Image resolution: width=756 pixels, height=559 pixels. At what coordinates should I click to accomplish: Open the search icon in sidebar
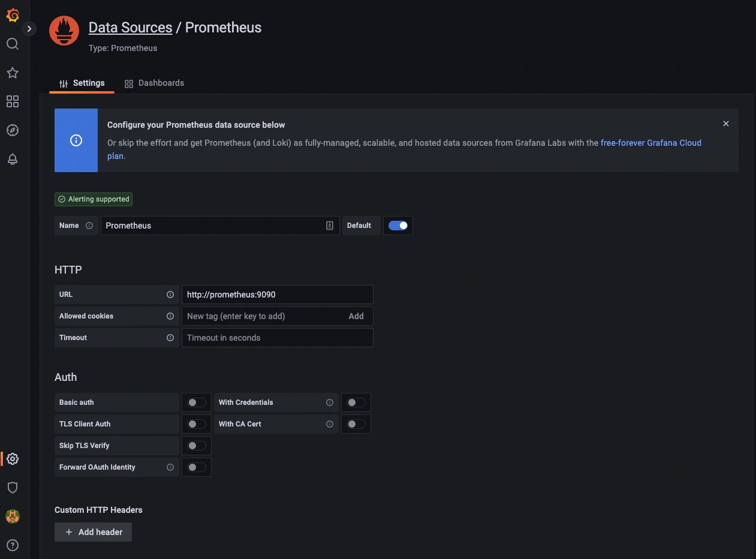(13, 44)
